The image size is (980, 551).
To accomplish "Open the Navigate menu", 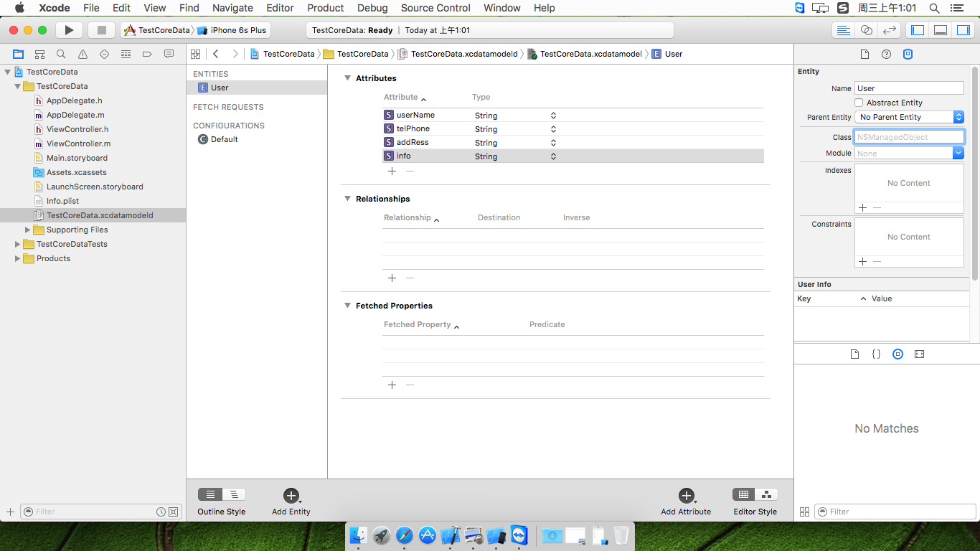I will coord(232,8).
